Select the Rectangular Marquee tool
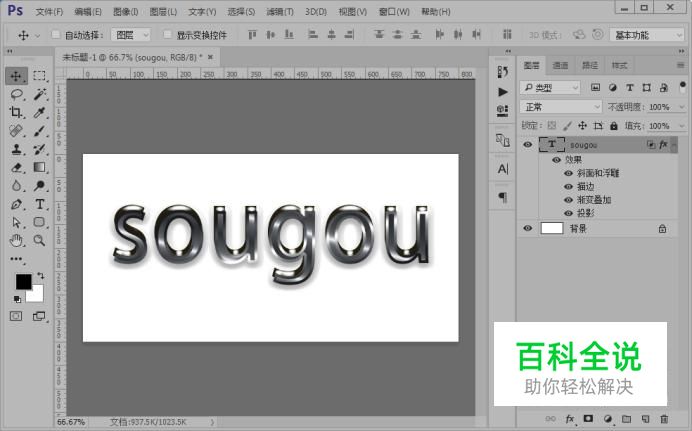 coord(39,76)
